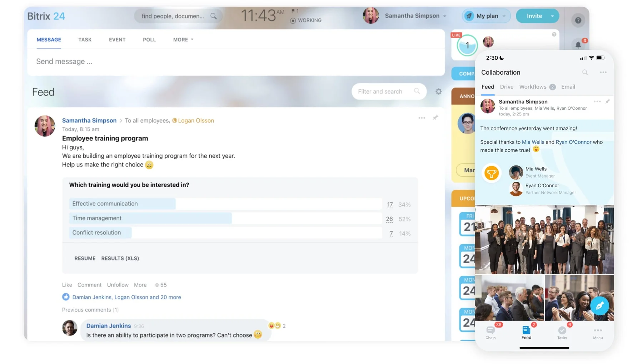Screen dimensions: 643x364
Task: Switch to the TASK tab
Action: [85, 40]
